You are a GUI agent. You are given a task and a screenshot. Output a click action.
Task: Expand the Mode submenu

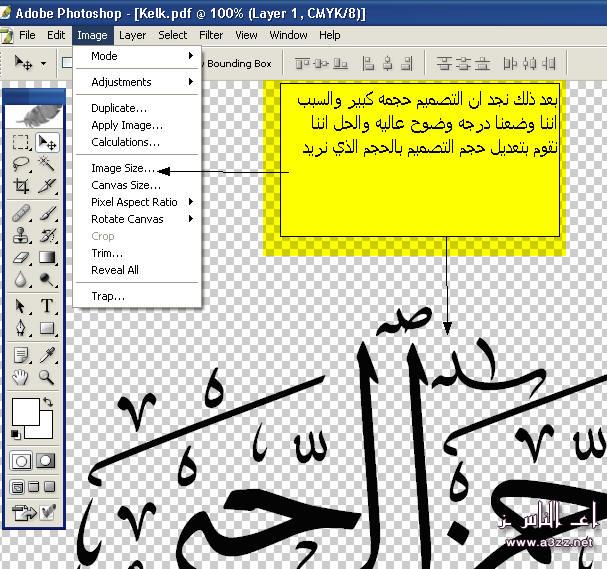137,56
